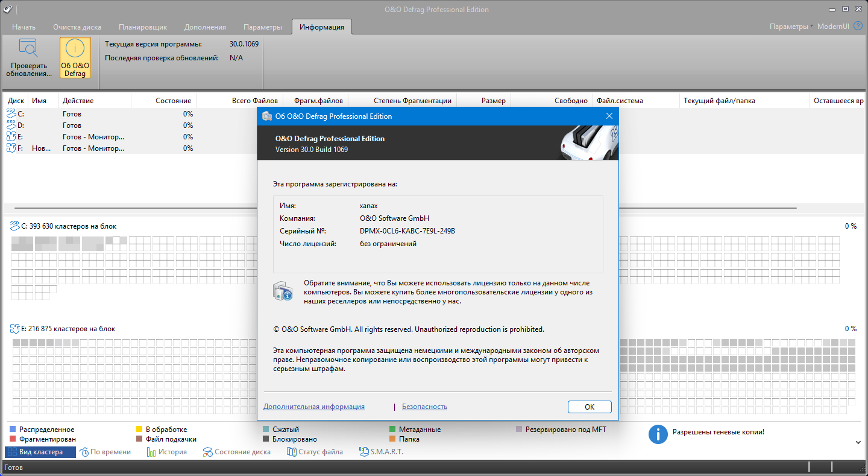
Task: Open the History chart view
Action: [166, 452]
